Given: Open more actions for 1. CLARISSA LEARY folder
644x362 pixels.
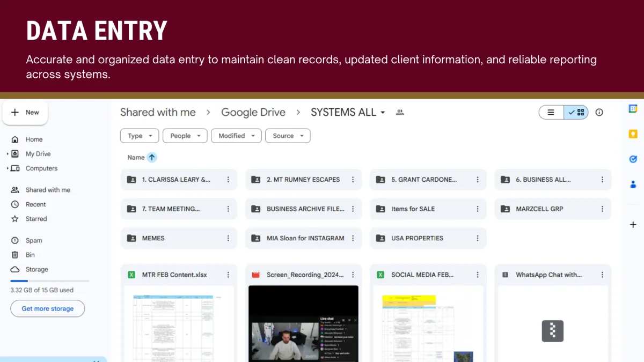Looking at the screenshot, I should coord(228,180).
